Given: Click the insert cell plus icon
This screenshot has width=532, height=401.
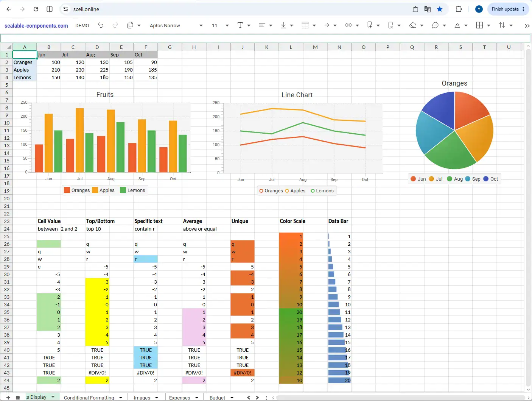Looking at the screenshot, I should coord(370,25).
